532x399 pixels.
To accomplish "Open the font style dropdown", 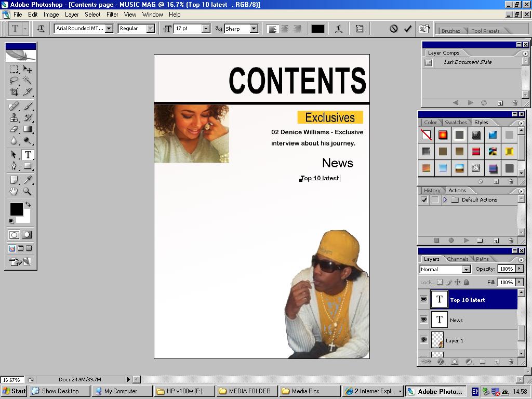I will click(151, 29).
